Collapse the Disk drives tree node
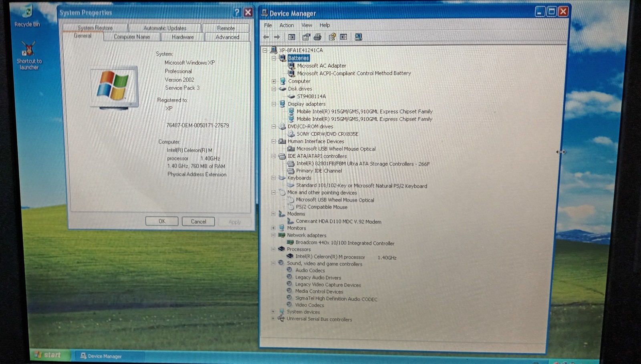Image resolution: width=641 pixels, height=364 pixels. [274, 89]
